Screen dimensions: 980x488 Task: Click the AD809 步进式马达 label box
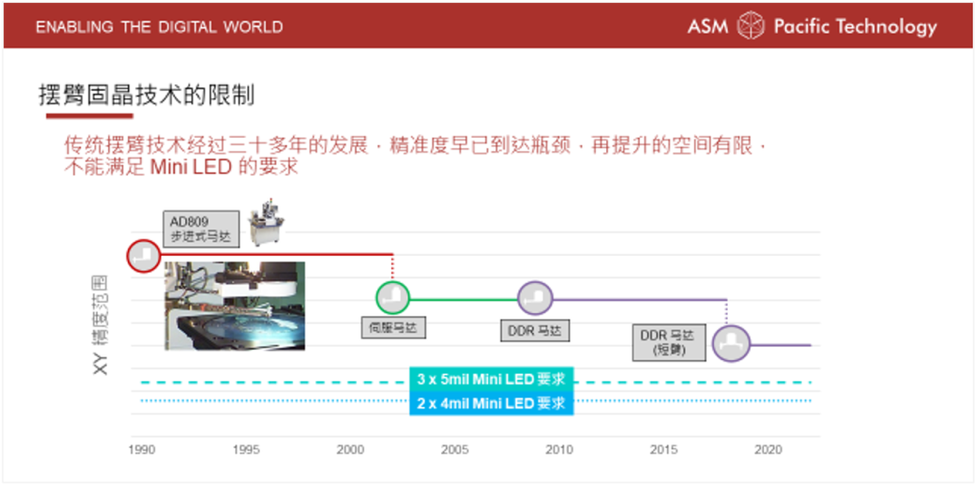click(201, 229)
